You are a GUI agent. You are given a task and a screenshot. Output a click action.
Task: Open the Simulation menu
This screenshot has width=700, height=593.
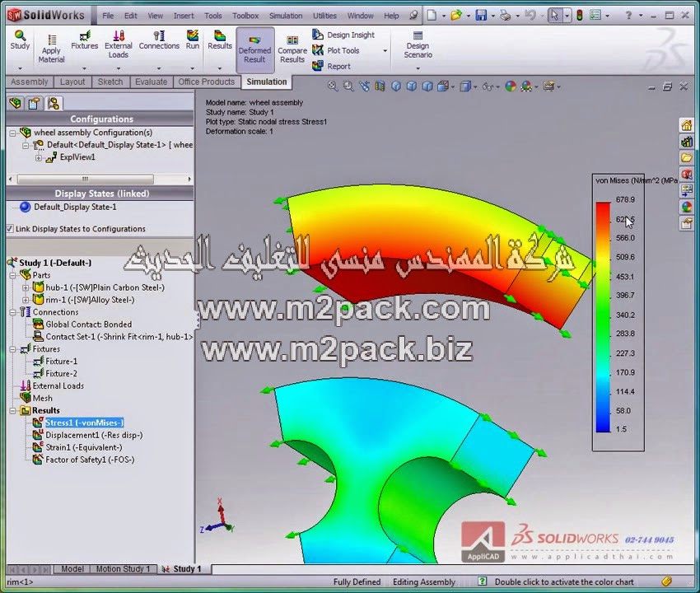tap(286, 16)
